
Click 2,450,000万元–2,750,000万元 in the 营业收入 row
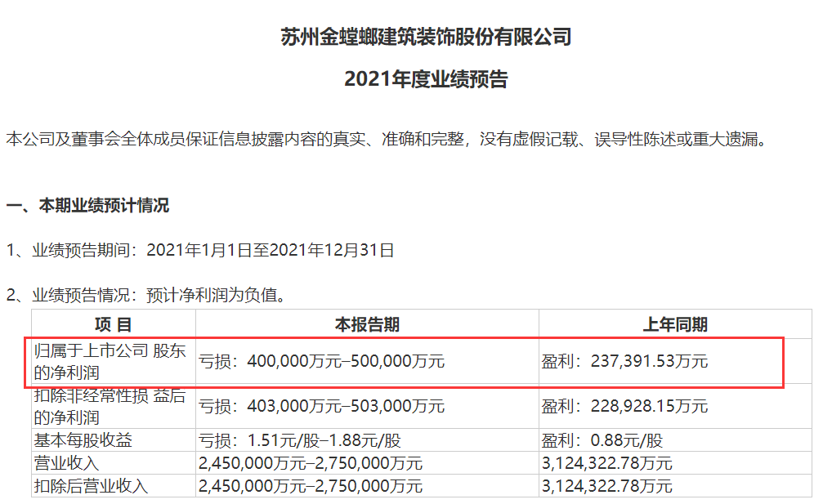(x=311, y=463)
